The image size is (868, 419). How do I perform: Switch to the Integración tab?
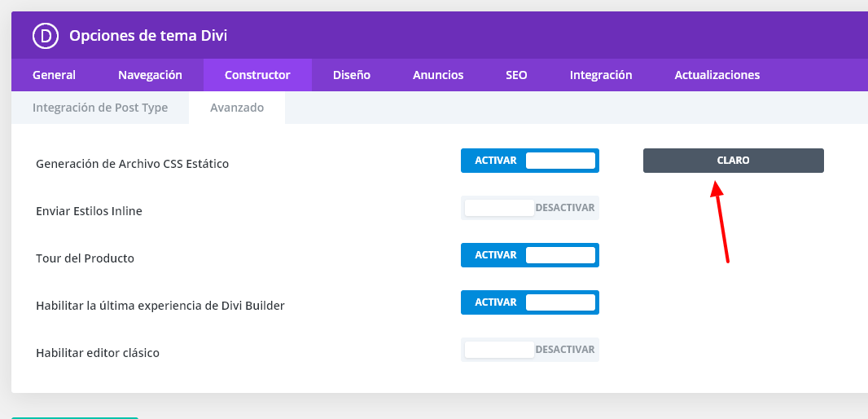[601, 75]
